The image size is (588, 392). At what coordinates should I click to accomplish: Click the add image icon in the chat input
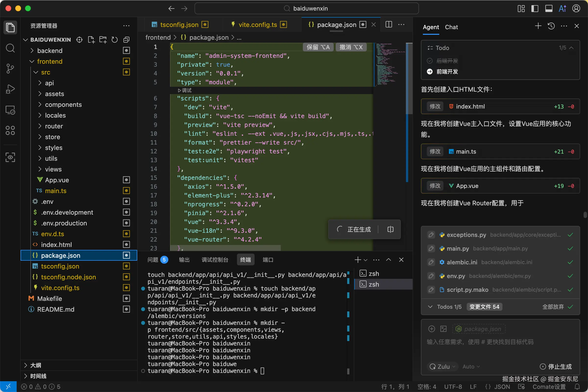point(443,329)
